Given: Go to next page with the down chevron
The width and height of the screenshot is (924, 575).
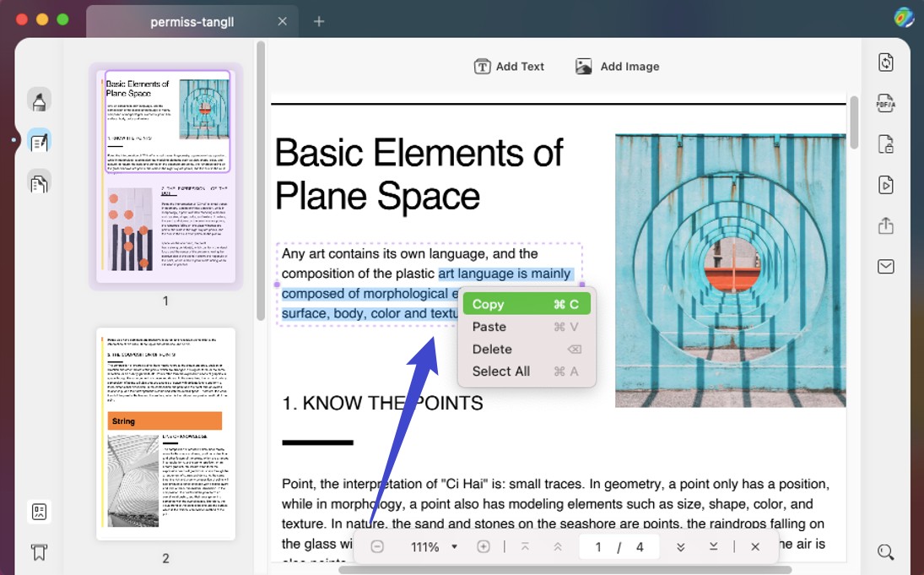Looking at the screenshot, I should pyautogui.click(x=713, y=546).
